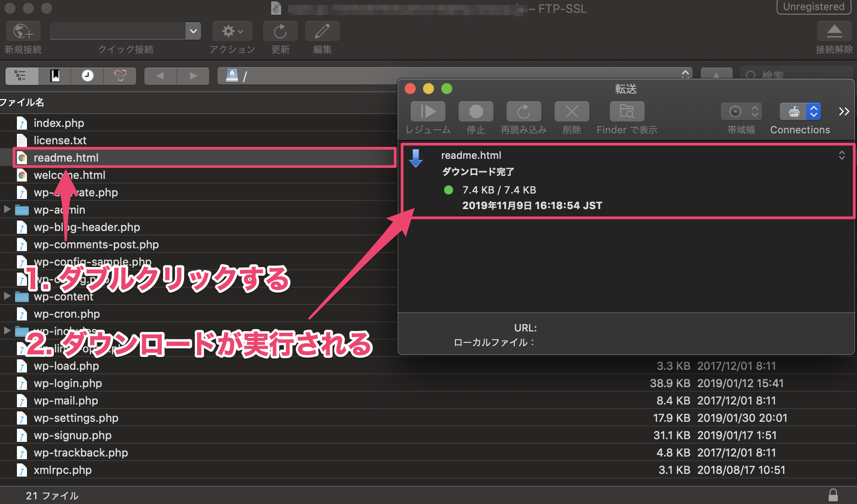
Task: Refresh the remote file list with 更新
Action: pyautogui.click(x=280, y=31)
